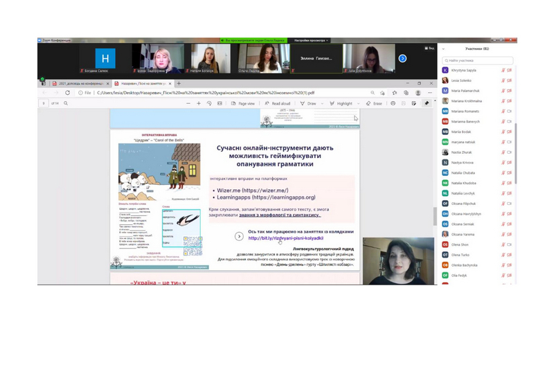Screen dimensions: 554x392
Task: Click muted microphone icon for Maria Palamarchuk
Action: pos(503,91)
